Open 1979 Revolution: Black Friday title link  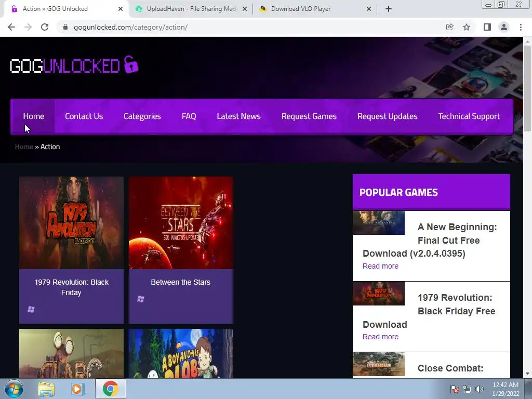coord(71,287)
